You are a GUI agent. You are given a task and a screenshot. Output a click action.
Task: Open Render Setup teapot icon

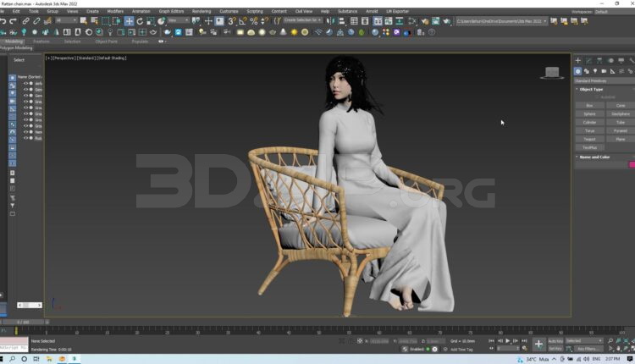425,21
